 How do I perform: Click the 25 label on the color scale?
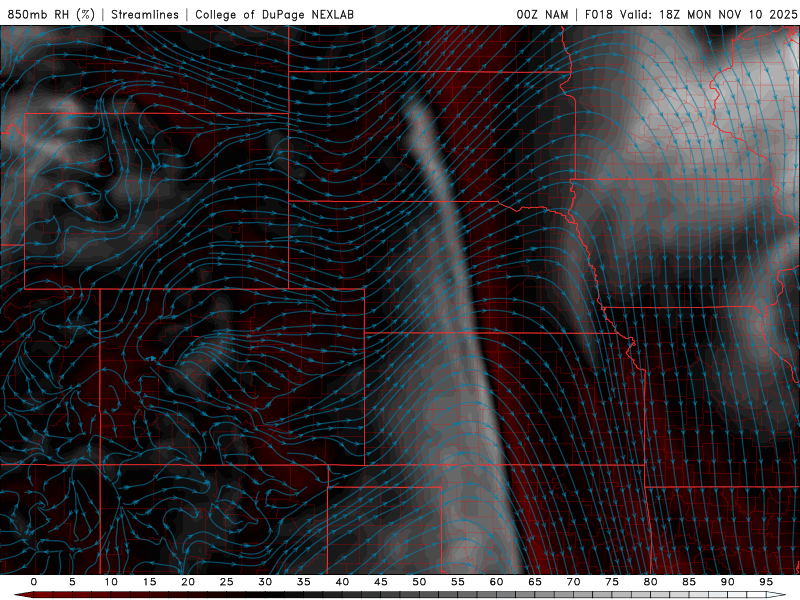(227, 582)
